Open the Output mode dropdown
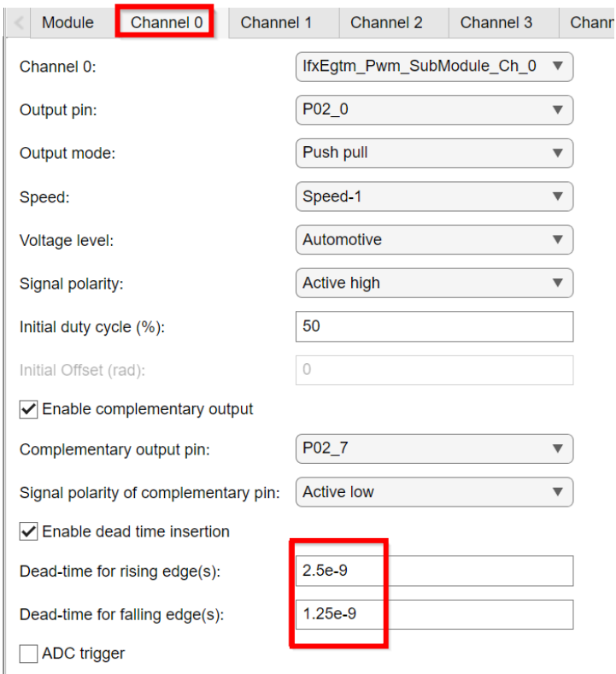The image size is (616, 674). [x=433, y=153]
